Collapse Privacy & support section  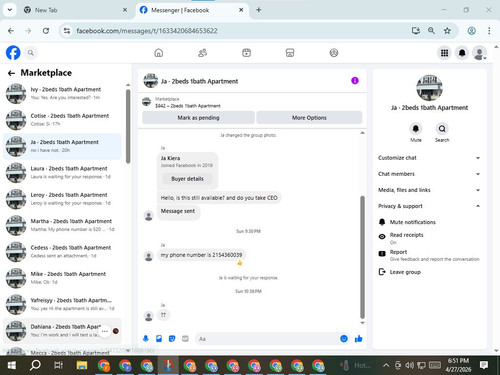click(x=429, y=206)
